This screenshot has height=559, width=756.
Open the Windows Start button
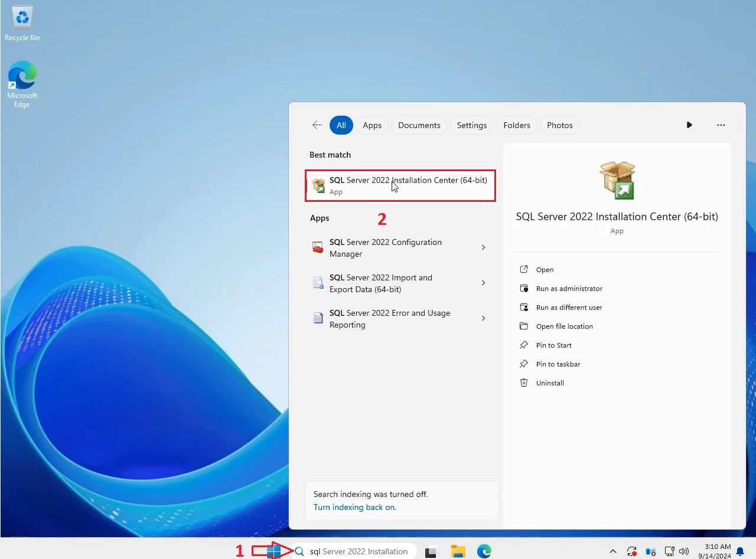click(x=273, y=551)
